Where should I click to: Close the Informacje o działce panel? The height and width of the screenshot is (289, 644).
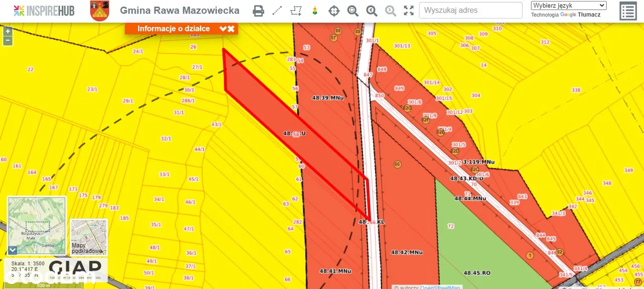tap(231, 29)
